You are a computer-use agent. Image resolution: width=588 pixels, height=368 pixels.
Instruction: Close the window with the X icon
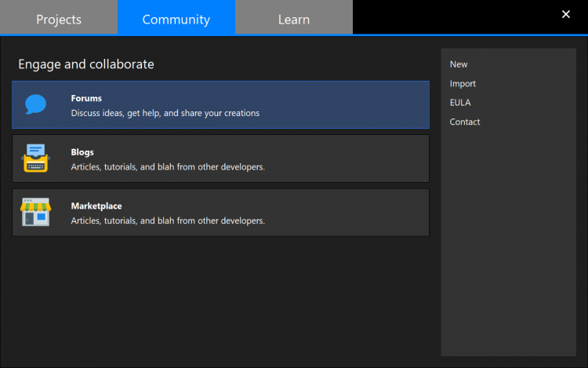566,15
